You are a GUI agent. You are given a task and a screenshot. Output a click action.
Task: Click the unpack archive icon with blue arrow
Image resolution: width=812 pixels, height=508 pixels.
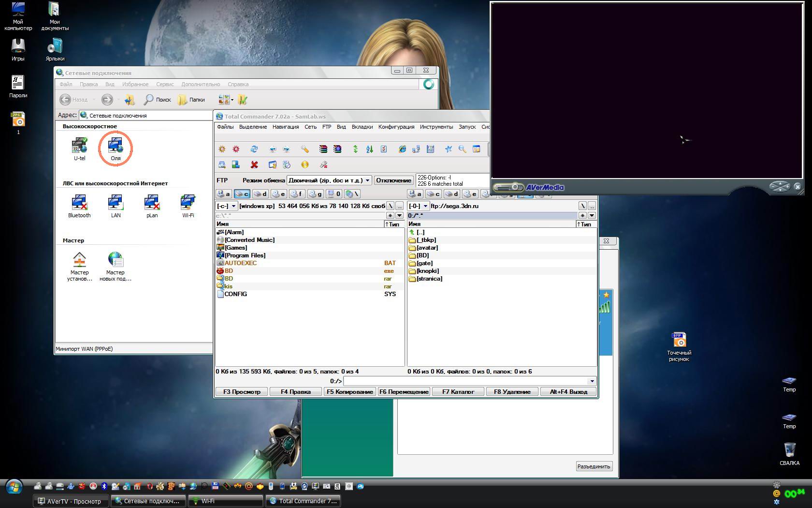point(337,149)
